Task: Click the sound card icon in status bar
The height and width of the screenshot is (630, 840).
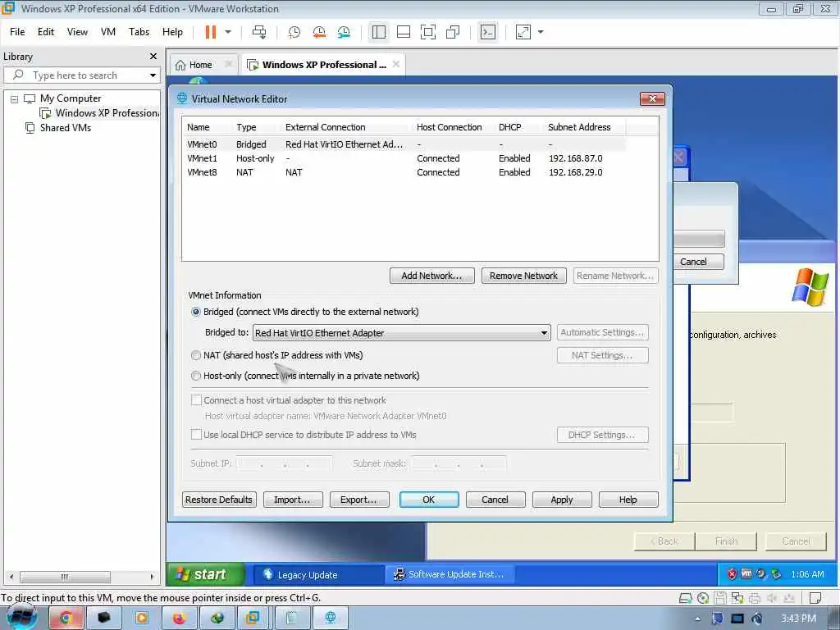Action: pyautogui.click(x=771, y=598)
